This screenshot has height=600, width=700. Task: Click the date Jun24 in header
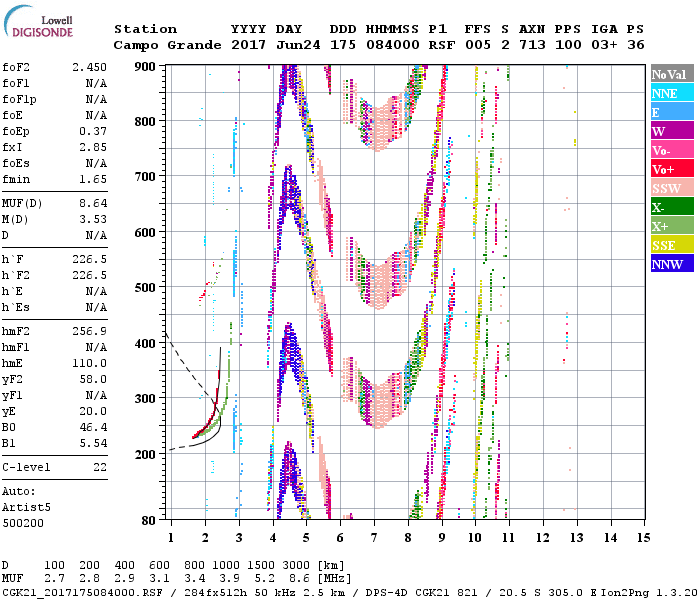298,45
